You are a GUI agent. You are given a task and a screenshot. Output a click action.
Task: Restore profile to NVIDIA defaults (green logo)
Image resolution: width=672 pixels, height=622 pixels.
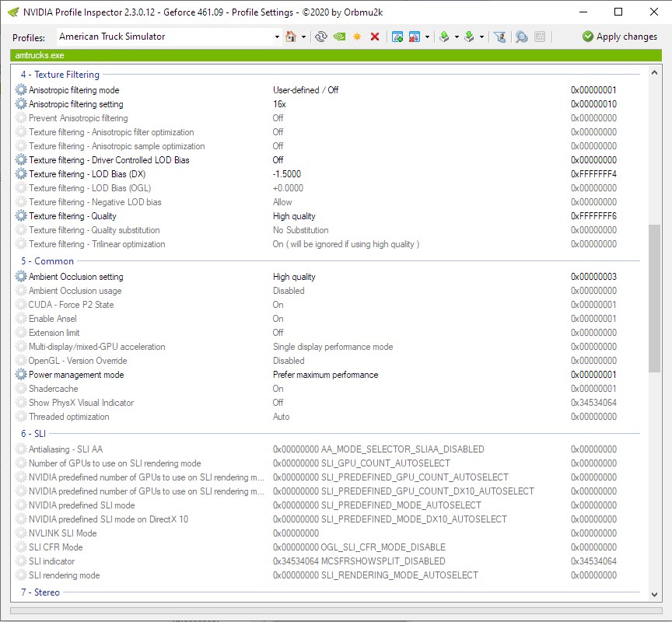click(339, 37)
